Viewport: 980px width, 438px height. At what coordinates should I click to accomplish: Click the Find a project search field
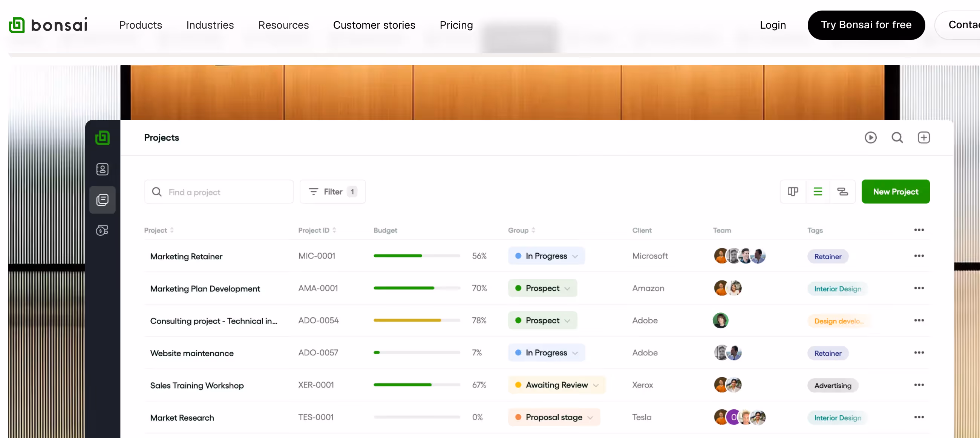click(x=219, y=191)
